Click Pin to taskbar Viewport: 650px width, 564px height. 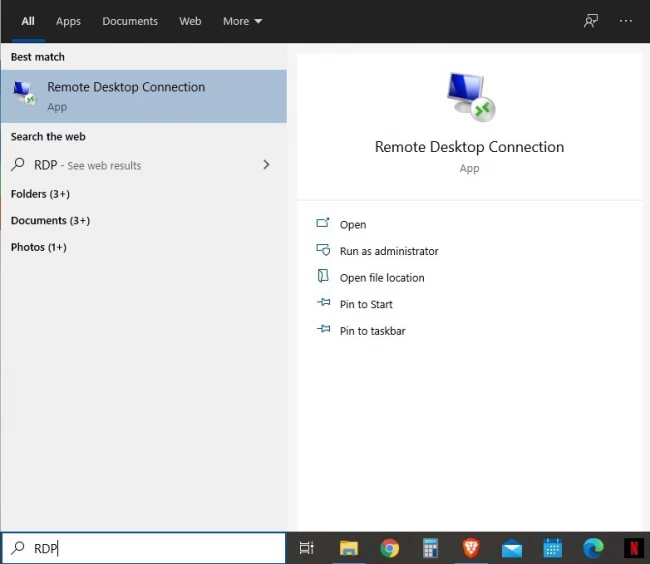[373, 331]
